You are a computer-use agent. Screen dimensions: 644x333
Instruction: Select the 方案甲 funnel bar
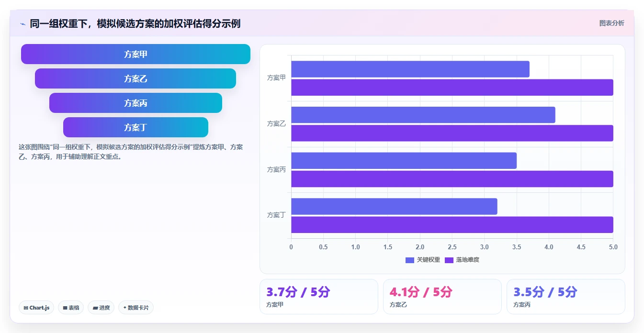tap(136, 54)
